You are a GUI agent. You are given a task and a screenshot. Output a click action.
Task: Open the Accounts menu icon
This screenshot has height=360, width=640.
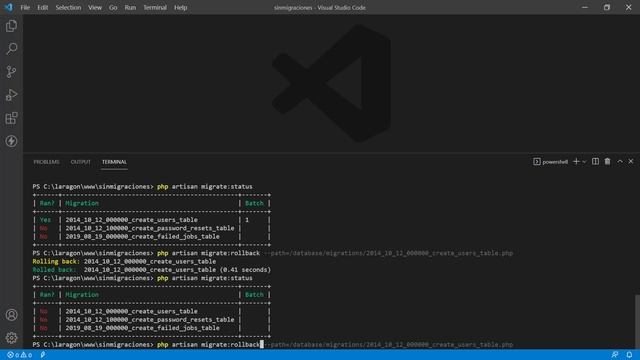(11, 315)
